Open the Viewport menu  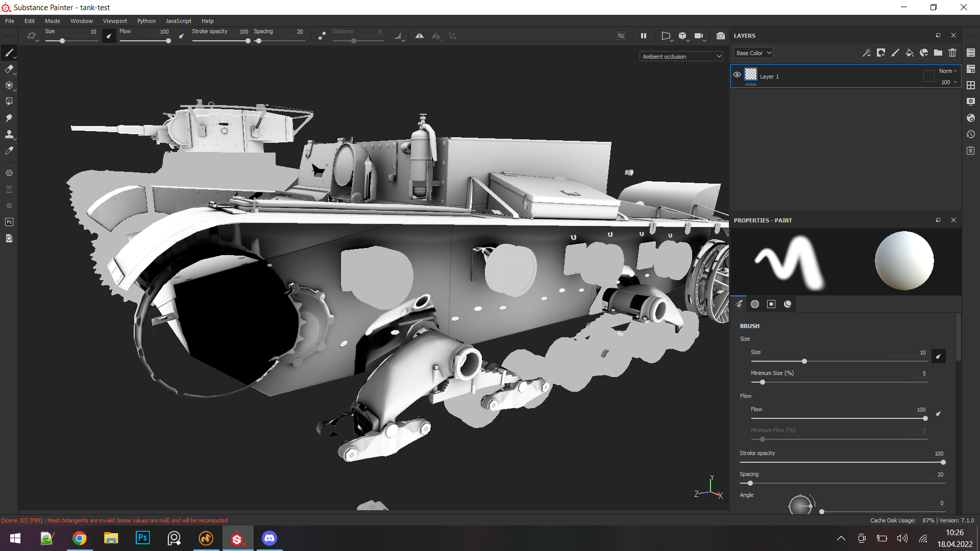click(115, 21)
